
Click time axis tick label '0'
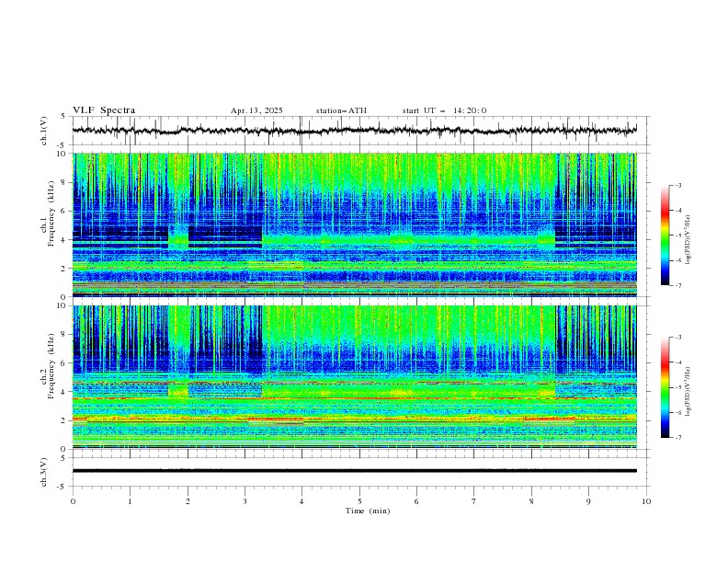coord(73,501)
